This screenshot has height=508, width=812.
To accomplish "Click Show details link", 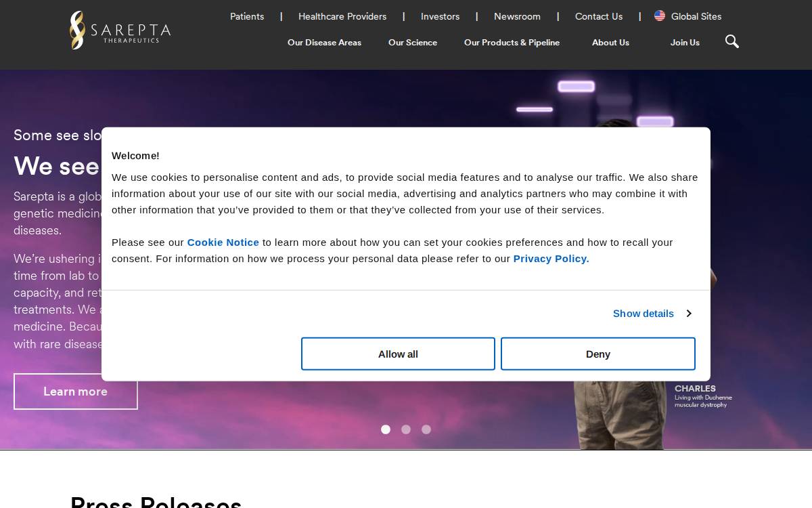I will click(x=644, y=314).
